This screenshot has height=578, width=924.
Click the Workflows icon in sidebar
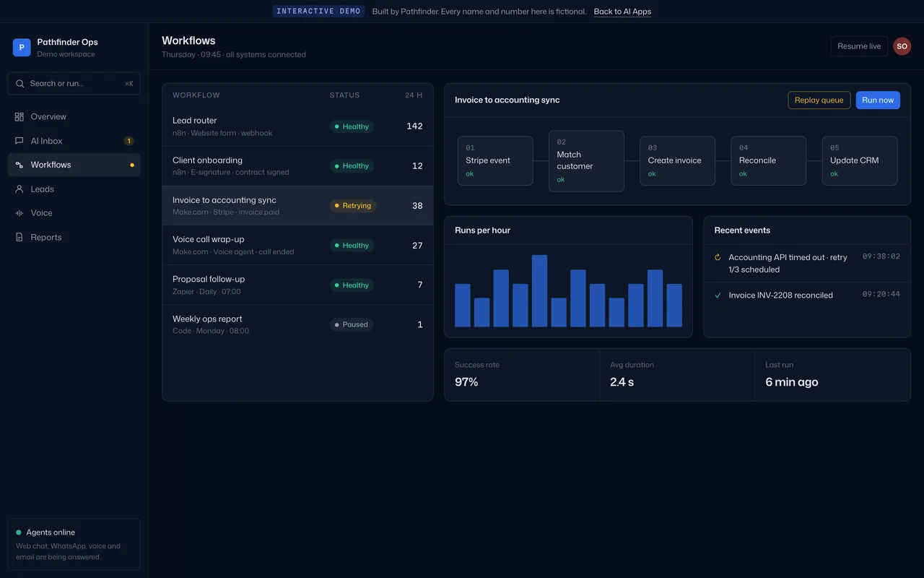[19, 165]
